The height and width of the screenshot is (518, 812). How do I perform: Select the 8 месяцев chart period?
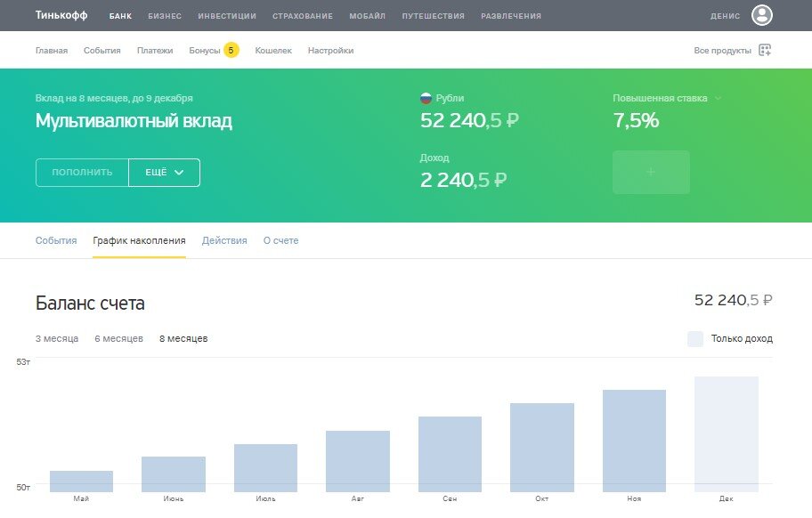[x=183, y=338]
